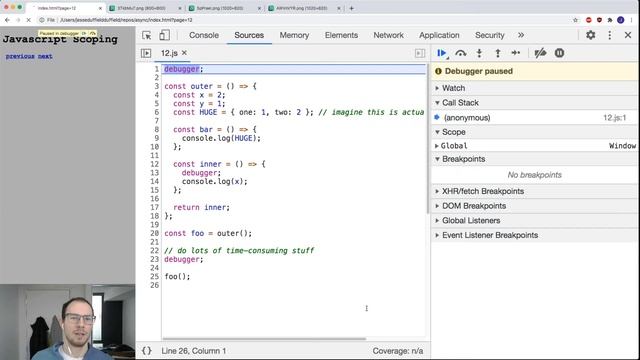Click the Line 26, Column 1 status
Image resolution: width=640 pixels, height=360 pixels.
(193, 351)
